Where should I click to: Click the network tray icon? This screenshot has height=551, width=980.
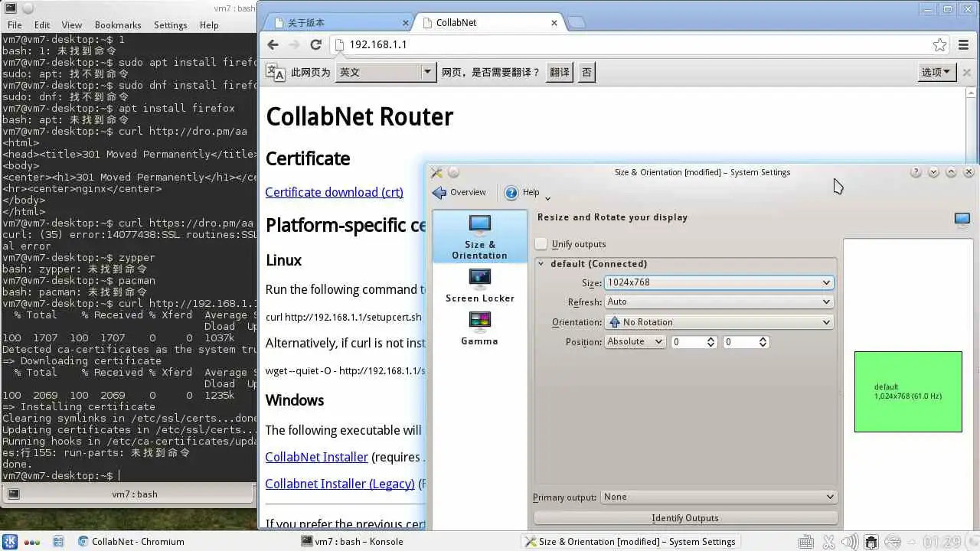(x=871, y=542)
